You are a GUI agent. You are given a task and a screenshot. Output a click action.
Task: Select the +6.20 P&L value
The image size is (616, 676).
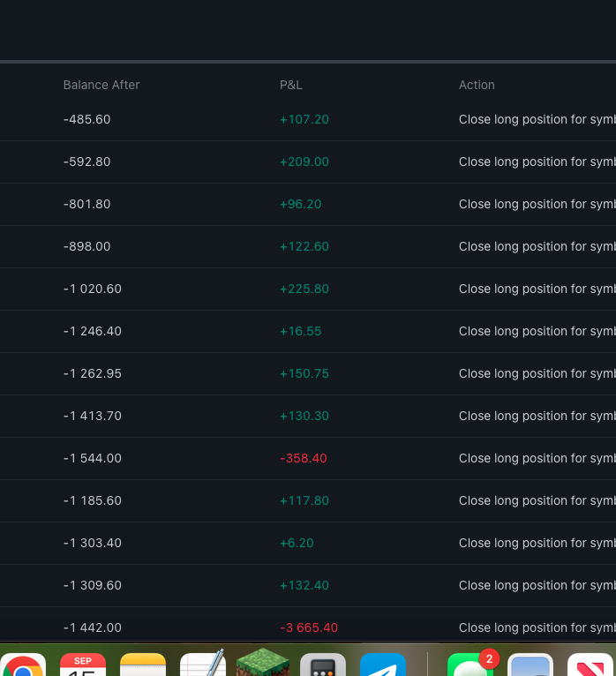(297, 543)
